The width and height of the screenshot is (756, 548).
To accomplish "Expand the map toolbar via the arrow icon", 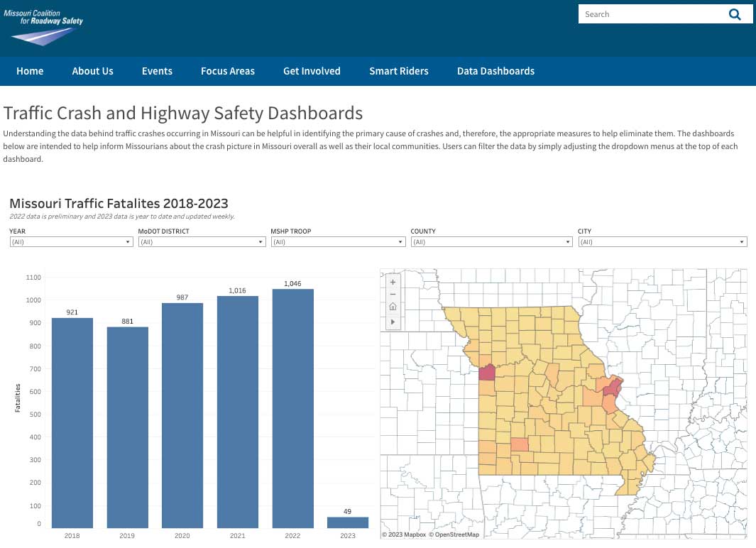I will coord(393,322).
